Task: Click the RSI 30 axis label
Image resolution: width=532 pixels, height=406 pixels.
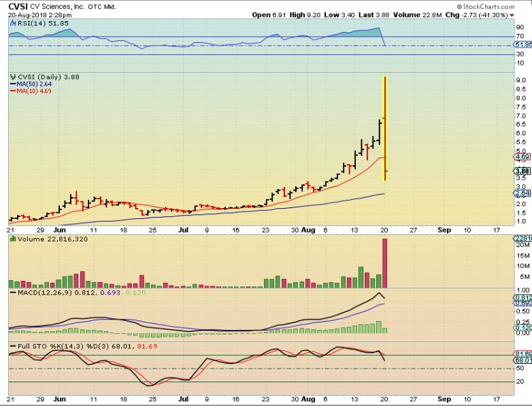Action: pyautogui.click(x=520, y=54)
